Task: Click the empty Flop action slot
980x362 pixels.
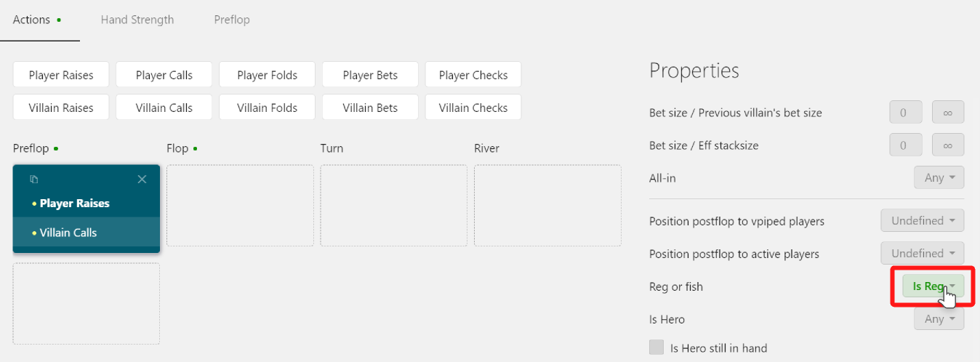Action: click(x=240, y=206)
